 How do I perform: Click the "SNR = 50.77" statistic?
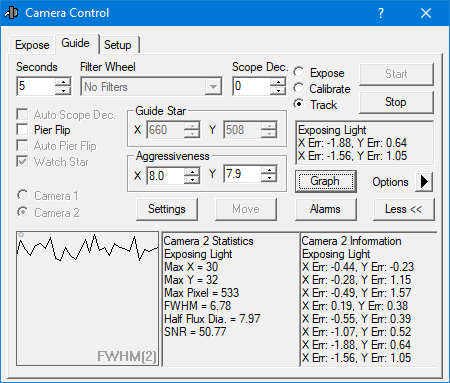(x=195, y=332)
